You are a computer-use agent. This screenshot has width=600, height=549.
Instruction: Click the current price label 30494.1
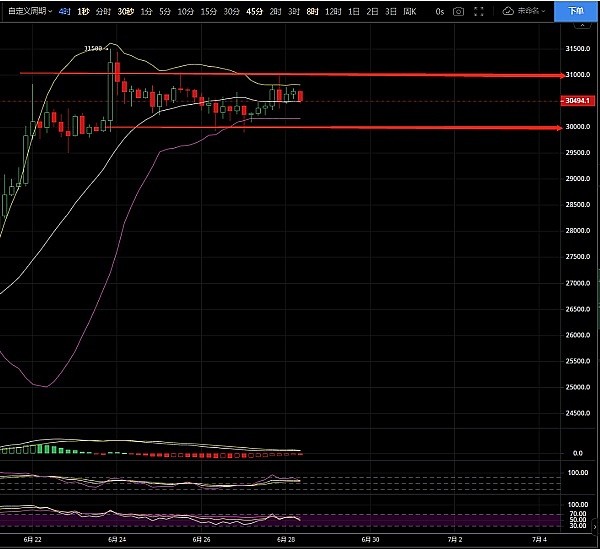tap(579, 101)
